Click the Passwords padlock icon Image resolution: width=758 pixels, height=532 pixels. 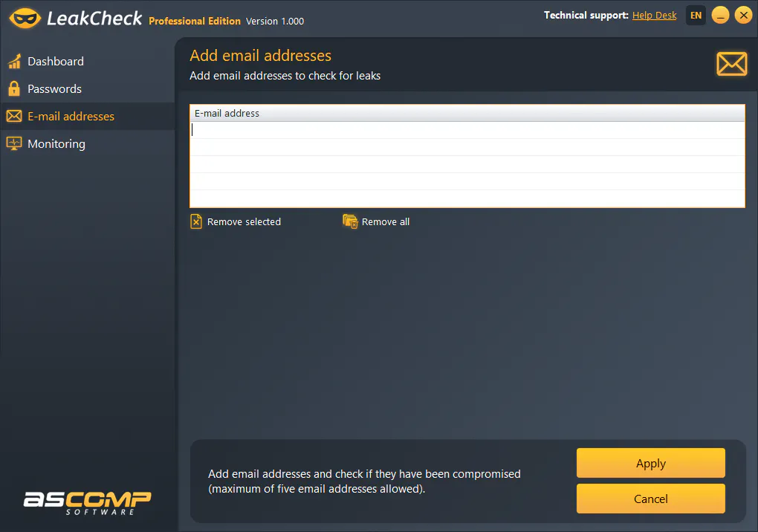[x=15, y=89]
